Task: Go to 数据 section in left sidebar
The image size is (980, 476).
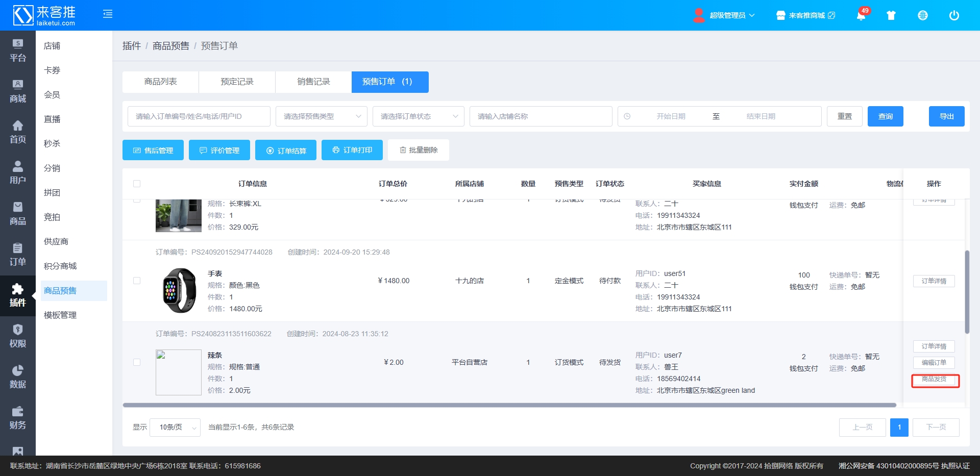Action: [17, 377]
